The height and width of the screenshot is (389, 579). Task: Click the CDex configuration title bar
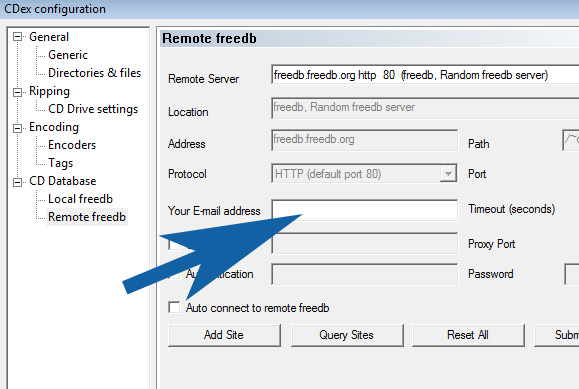pyautogui.click(x=290, y=9)
